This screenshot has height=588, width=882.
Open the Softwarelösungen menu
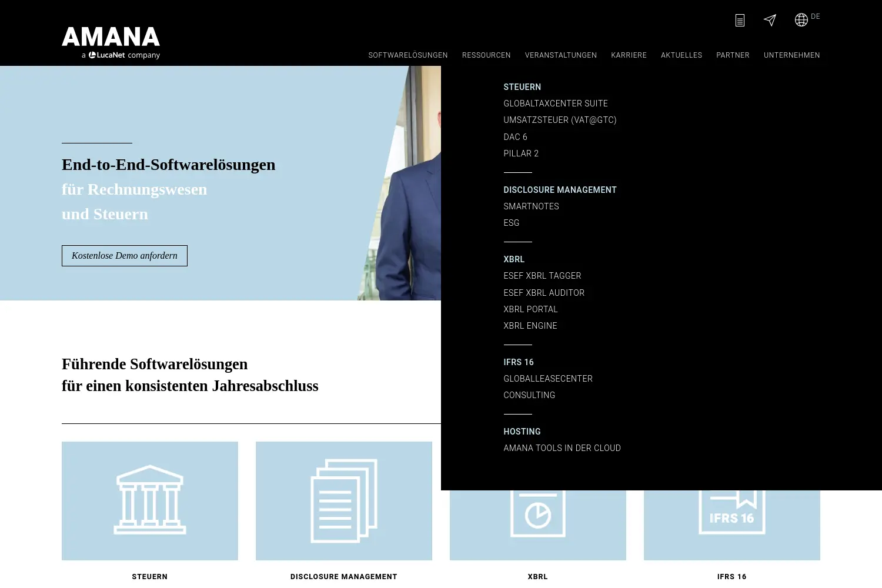pos(408,55)
